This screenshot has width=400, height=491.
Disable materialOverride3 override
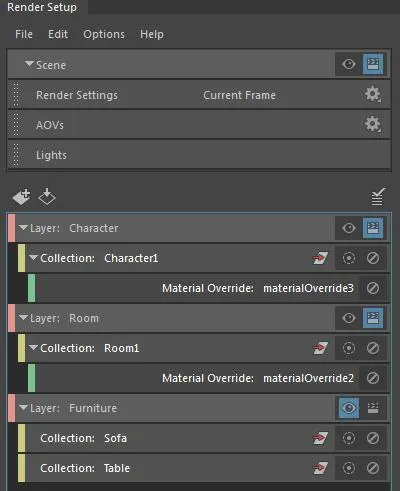373,288
